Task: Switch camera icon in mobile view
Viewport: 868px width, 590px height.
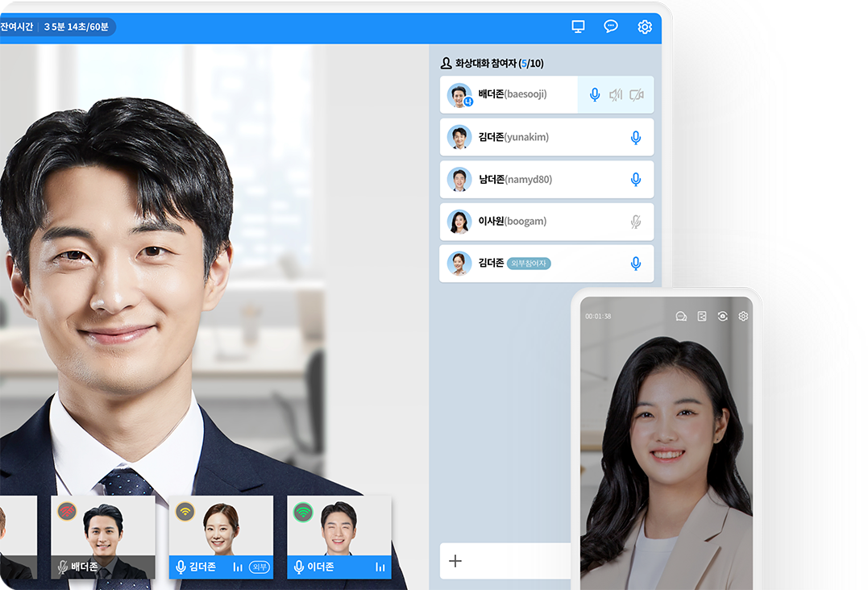Action: click(722, 316)
